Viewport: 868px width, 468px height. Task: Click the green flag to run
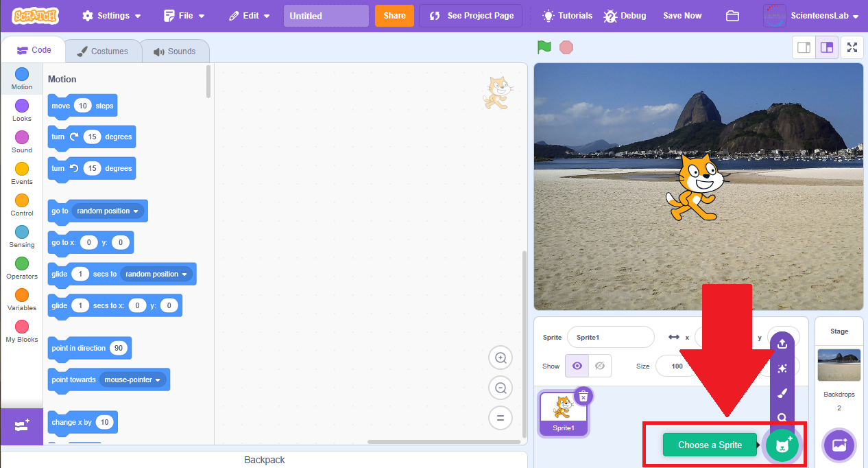click(x=544, y=47)
